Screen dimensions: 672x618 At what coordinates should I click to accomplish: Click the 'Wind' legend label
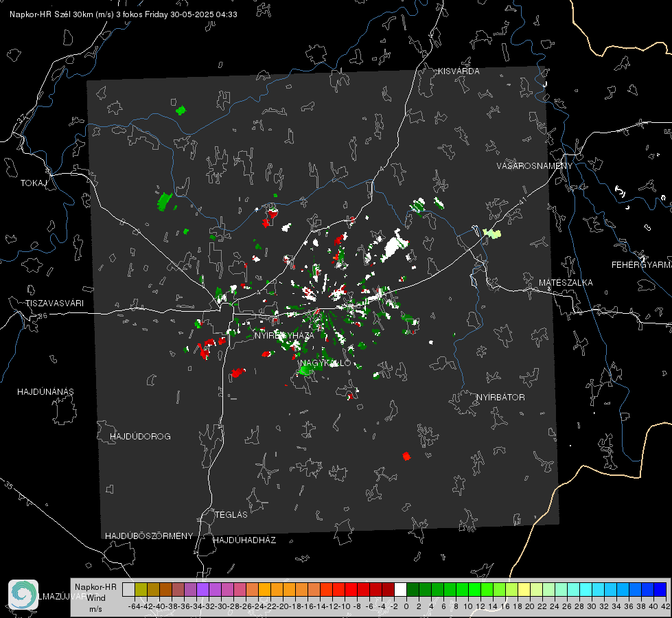[x=96, y=598]
